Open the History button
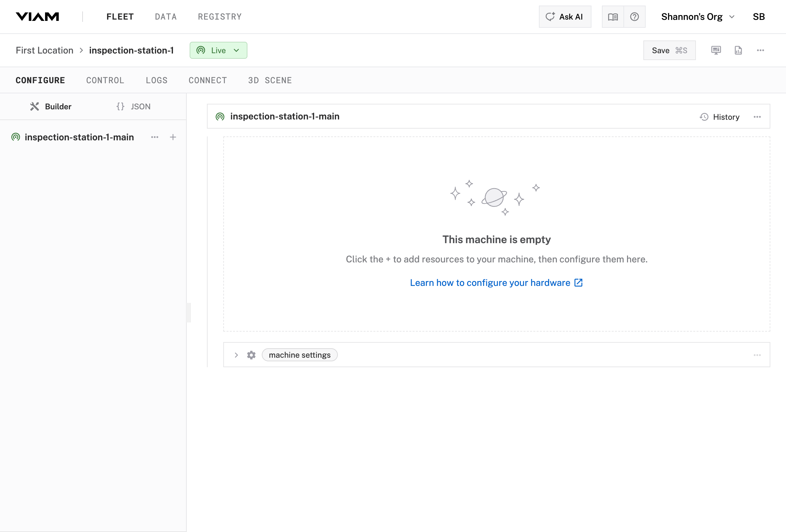 click(719, 117)
